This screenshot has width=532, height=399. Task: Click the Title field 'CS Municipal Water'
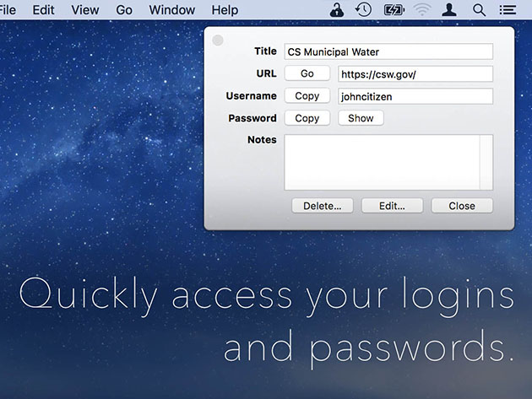coord(388,51)
